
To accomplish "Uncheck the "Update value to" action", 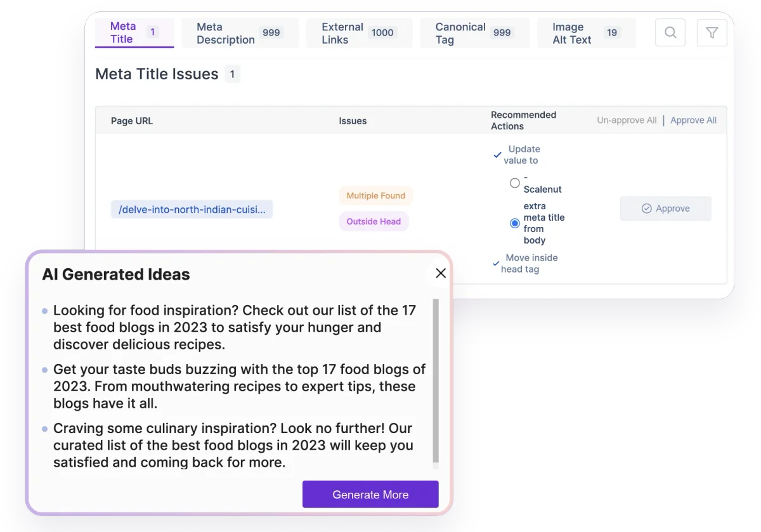I will [x=497, y=153].
